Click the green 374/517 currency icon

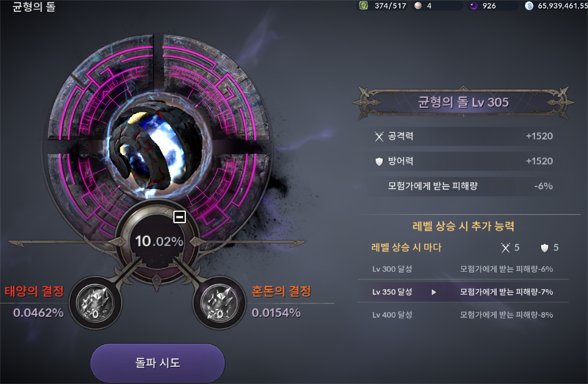(x=363, y=5)
